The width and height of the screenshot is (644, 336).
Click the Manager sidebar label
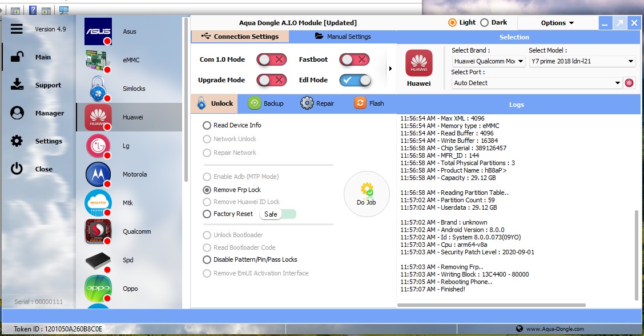(50, 113)
